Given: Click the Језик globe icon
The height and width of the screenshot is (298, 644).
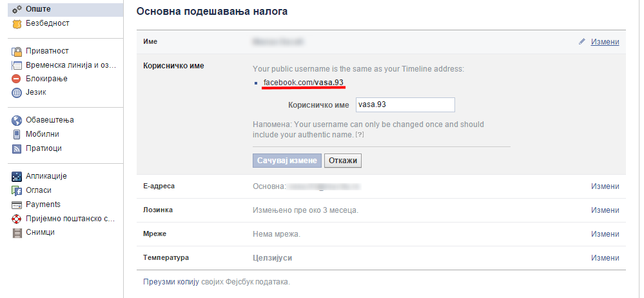Looking at the screenshot, I should [x=17, y=93].
